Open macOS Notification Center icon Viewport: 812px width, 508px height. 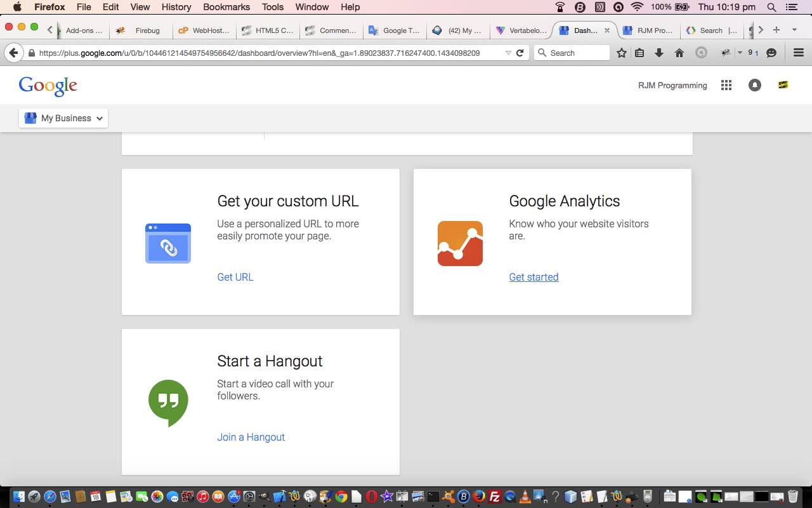790,7
